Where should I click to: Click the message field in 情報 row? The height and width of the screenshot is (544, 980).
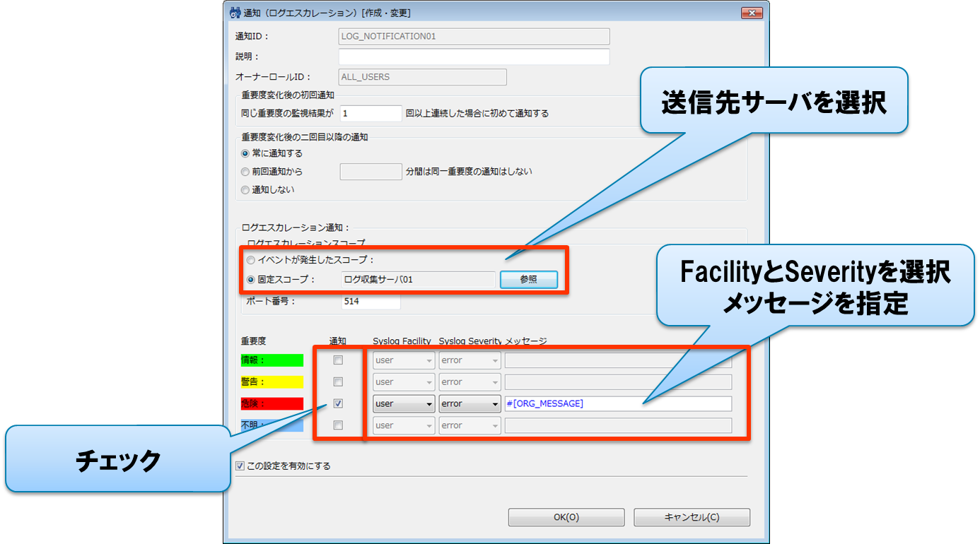tap(618, 360)
